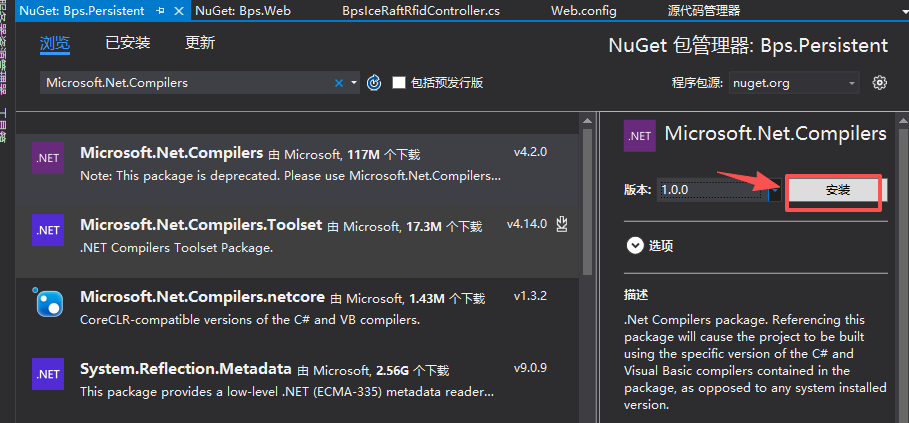
Task: Click the details panel scroll up arrow
Action: (x=901, y=120)
